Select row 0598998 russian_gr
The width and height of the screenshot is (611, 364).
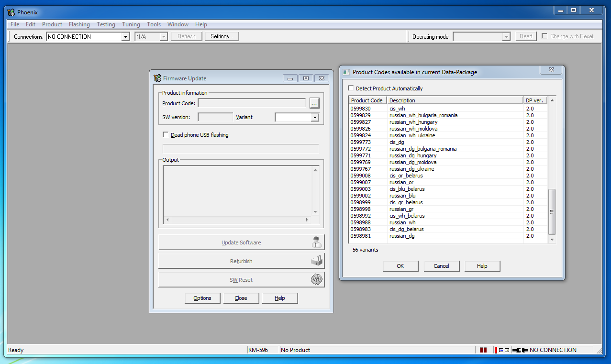tap(448, 209)
